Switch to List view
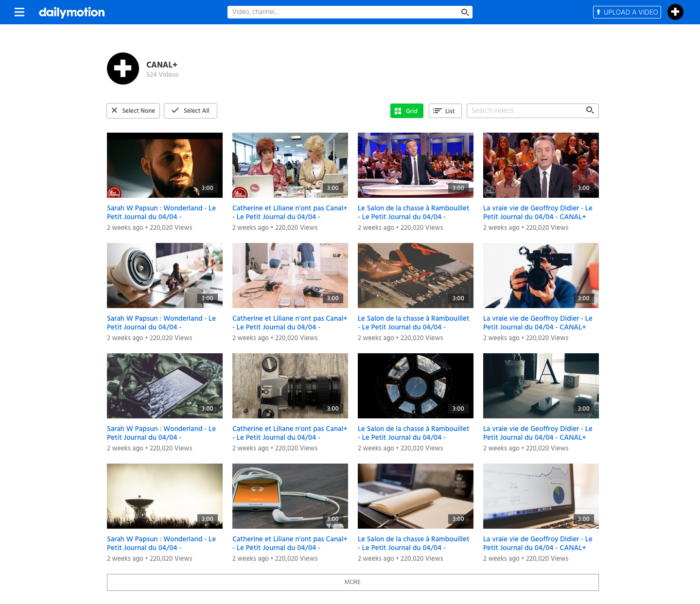 (445, 111)
